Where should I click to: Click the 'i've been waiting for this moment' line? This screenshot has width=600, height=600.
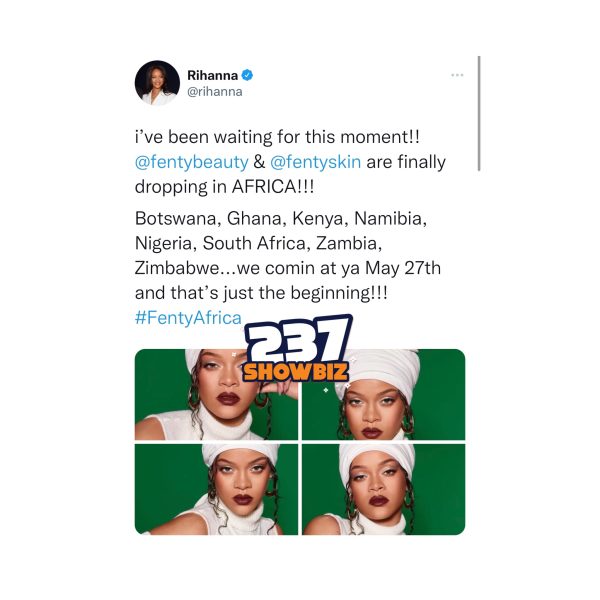[277, 137]
